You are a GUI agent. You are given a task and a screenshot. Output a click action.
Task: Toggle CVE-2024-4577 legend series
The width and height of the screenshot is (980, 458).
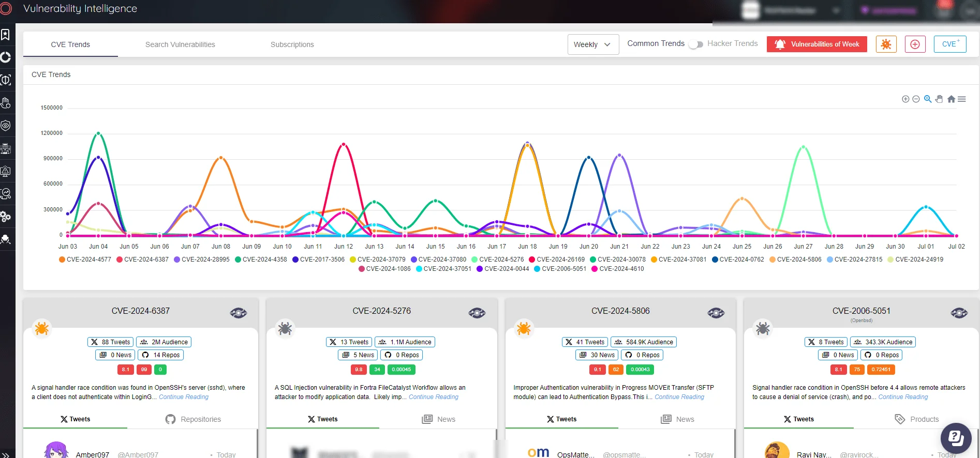(85, 259)
